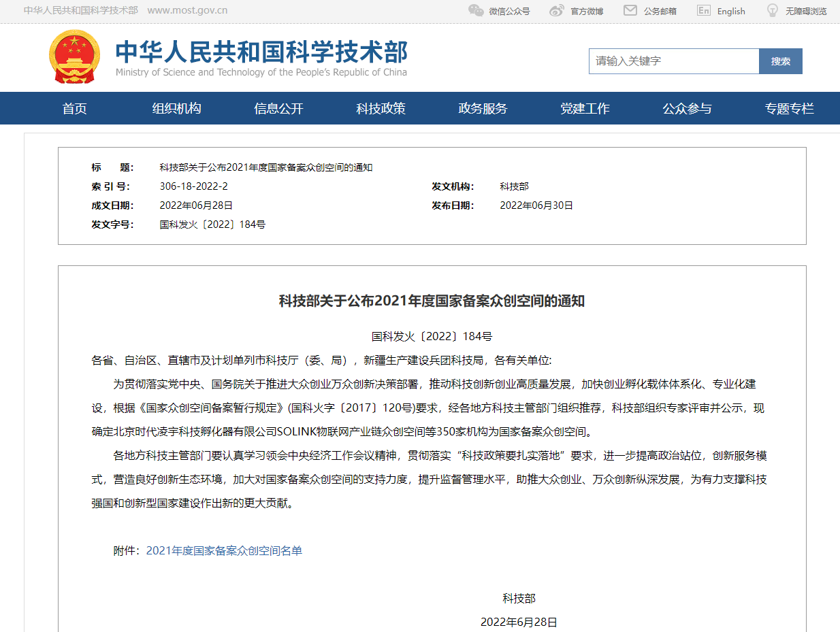Screen dimensions: 840x632
Task: Click the official Weibo icon
Action: [557, 11]
